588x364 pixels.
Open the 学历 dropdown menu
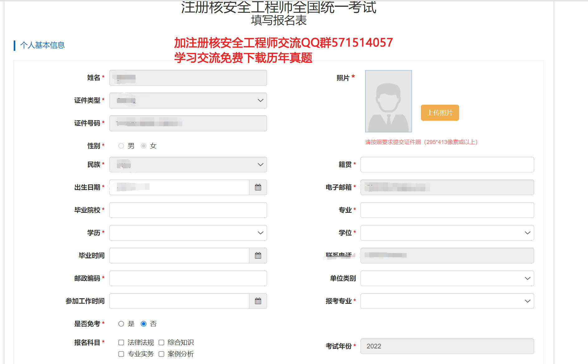(260, 233)
